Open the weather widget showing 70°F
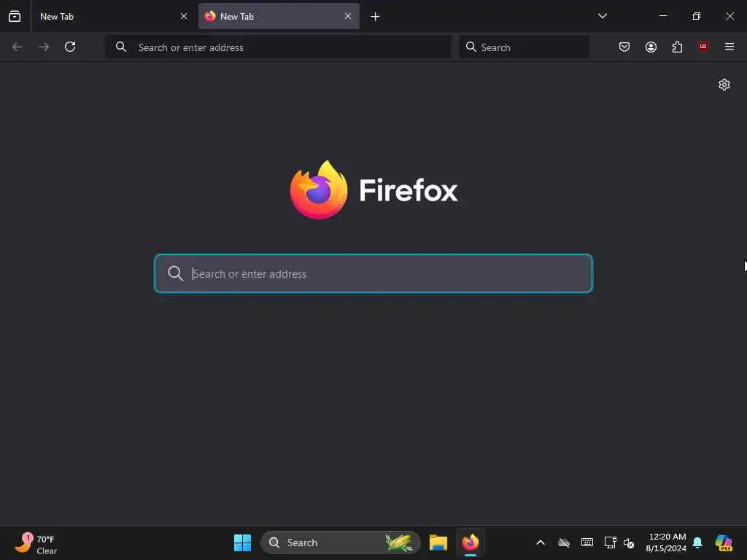Screen dimensions: 747x560 tap(36, 544)
